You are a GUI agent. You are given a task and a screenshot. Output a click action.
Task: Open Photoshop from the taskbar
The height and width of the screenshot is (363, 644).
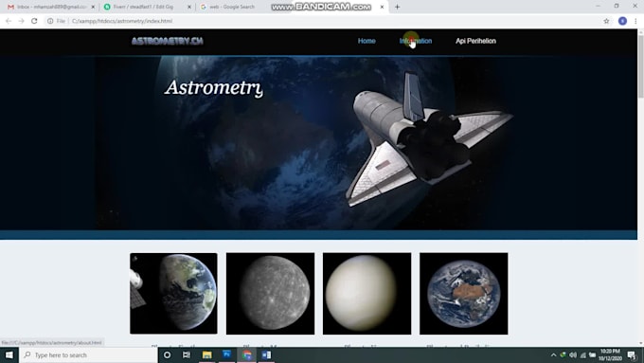point(226,354)
